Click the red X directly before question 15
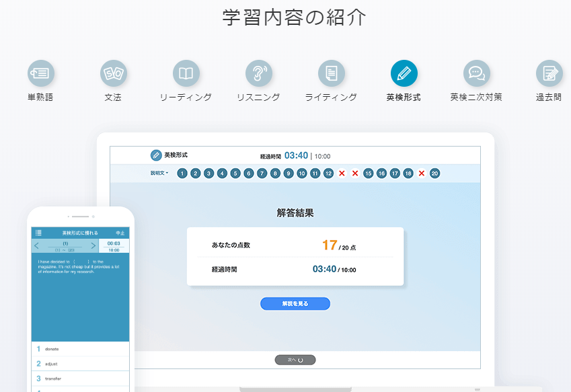The height and width of the screenshot is (392, 571). coord(355,173)
